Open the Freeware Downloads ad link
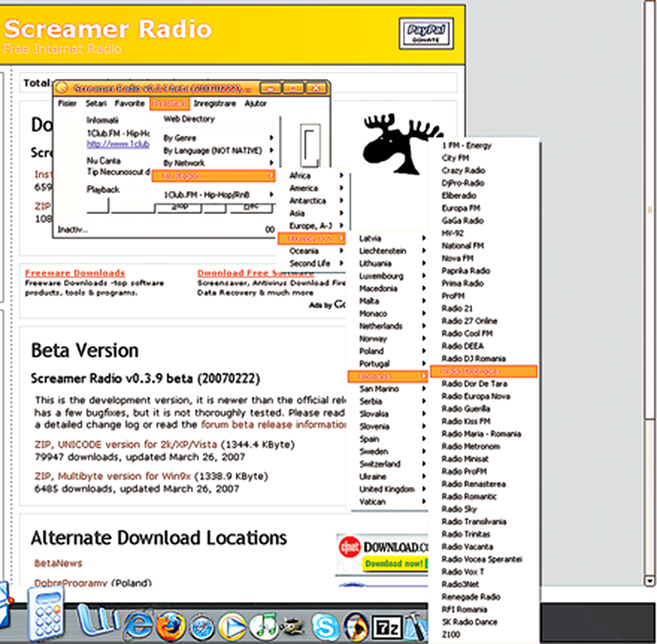657x644 pixels. click(x=75, y=272)
